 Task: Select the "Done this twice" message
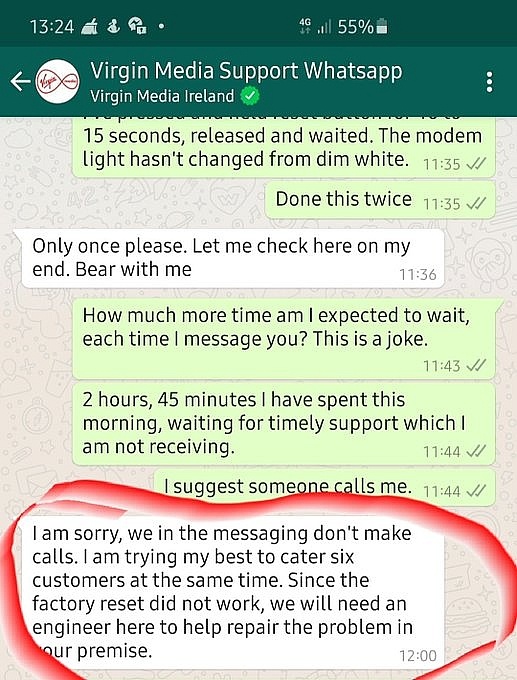[380, 200]
